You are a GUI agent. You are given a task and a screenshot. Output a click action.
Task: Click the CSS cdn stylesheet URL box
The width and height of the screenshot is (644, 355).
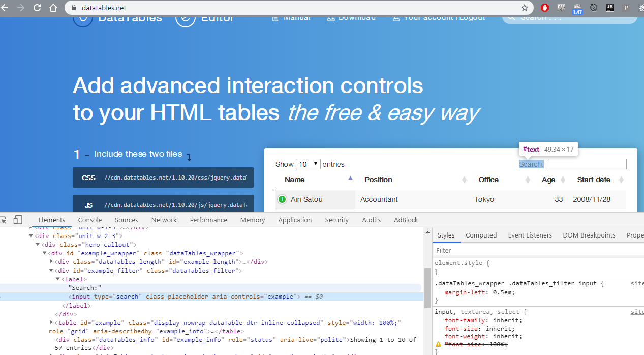[x=163, y=177]
